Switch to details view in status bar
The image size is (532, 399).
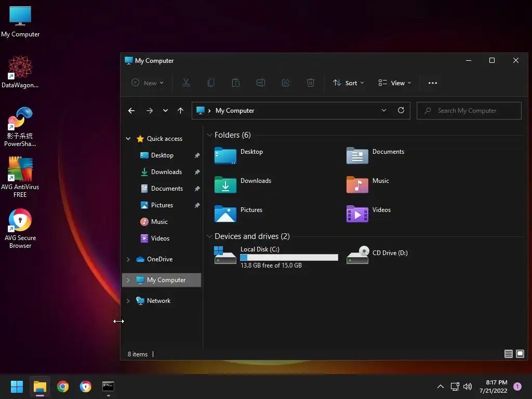tap(508, 354)
